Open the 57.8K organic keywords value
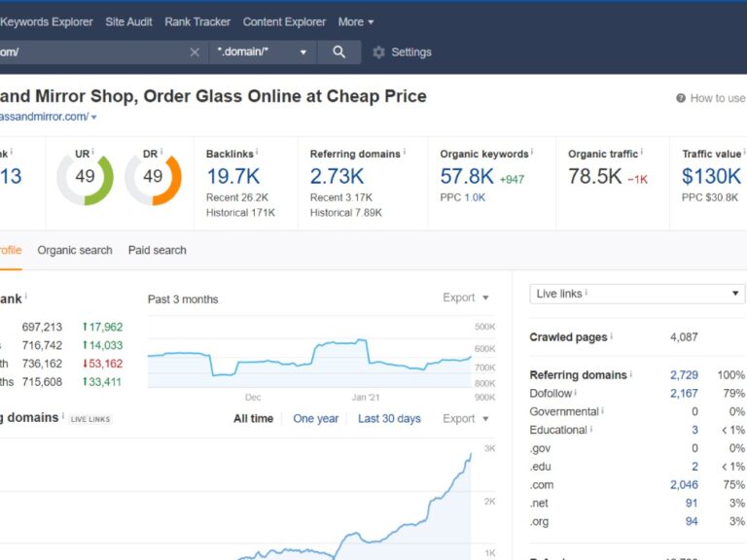Screen dimensions: 747x560 tap(467, 177)
